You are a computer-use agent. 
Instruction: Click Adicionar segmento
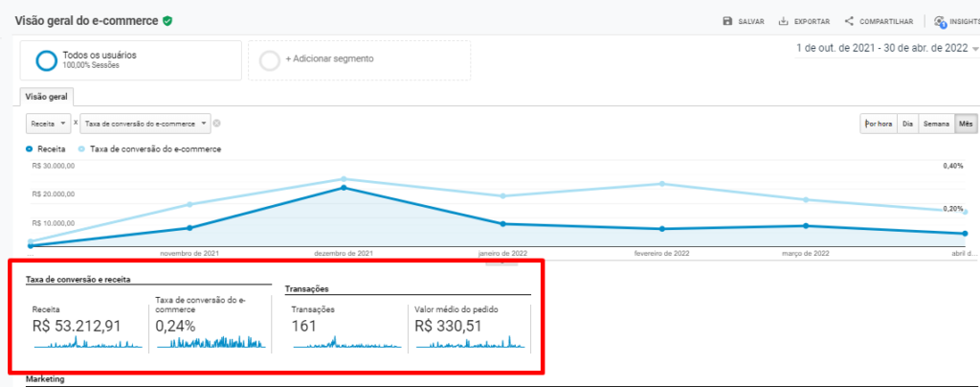click(329, 59)
